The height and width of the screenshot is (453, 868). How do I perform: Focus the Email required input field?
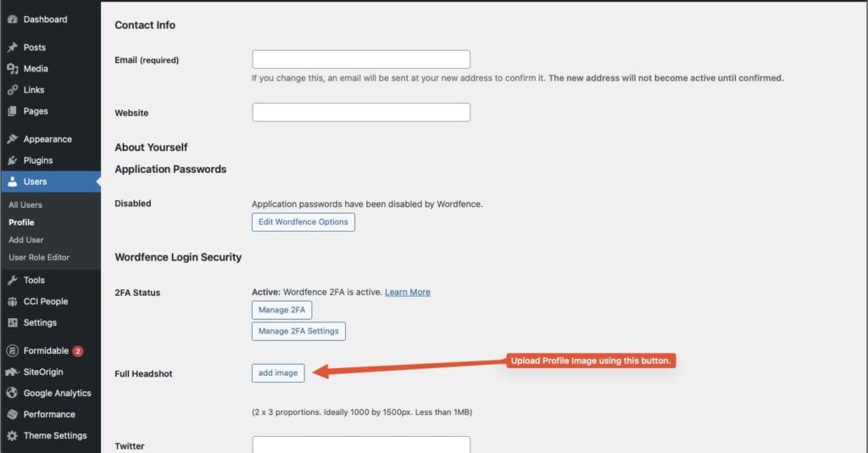pyautogui.click(x=361, y=59)
